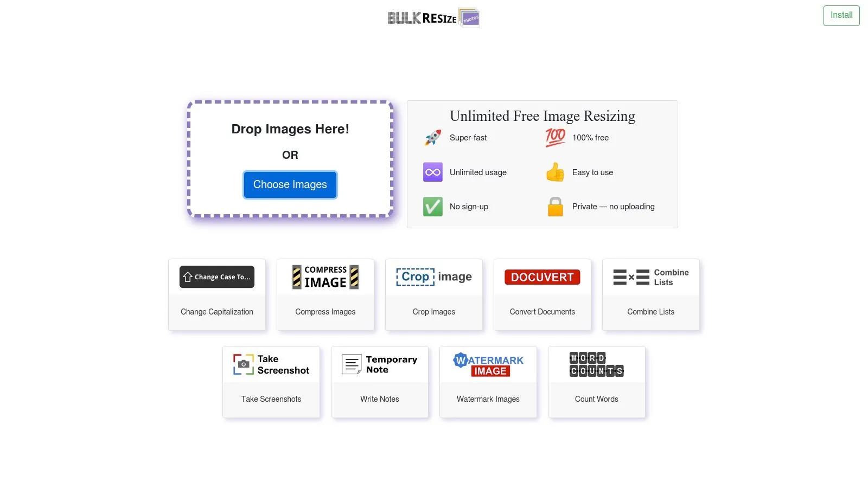The height and width of the screenshot is (488, 868).
Task: Open the red Docuvert icon
Action: [542, 277]
